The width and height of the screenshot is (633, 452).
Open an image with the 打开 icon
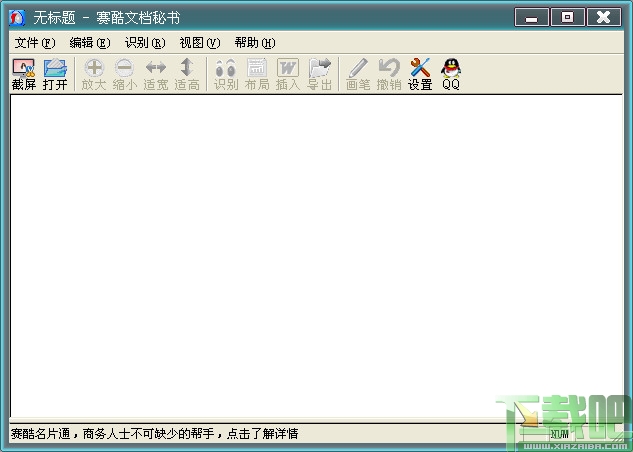[55, 74]
